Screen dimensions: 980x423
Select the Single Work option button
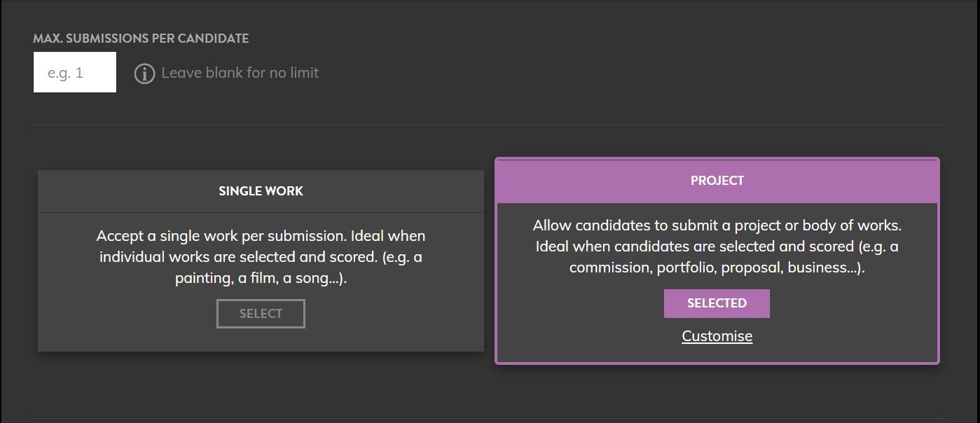click(261, 314)
